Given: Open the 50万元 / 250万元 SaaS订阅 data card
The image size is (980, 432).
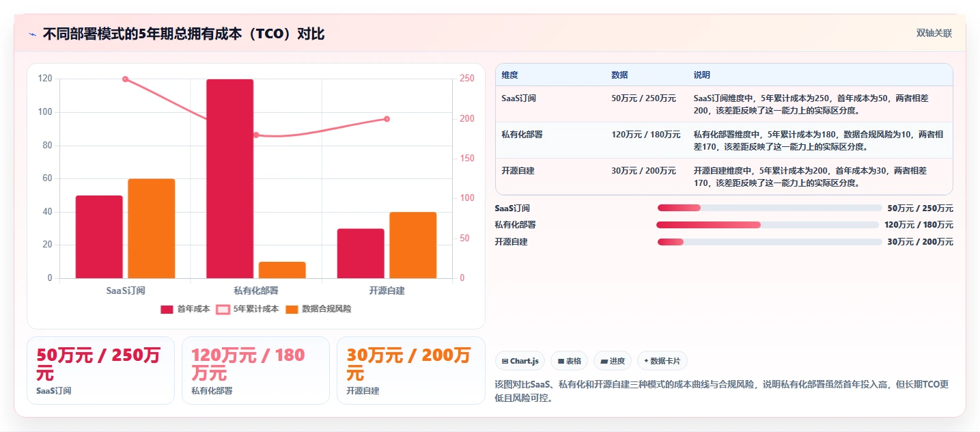Looking at the screenshot, I should [100, 370].
